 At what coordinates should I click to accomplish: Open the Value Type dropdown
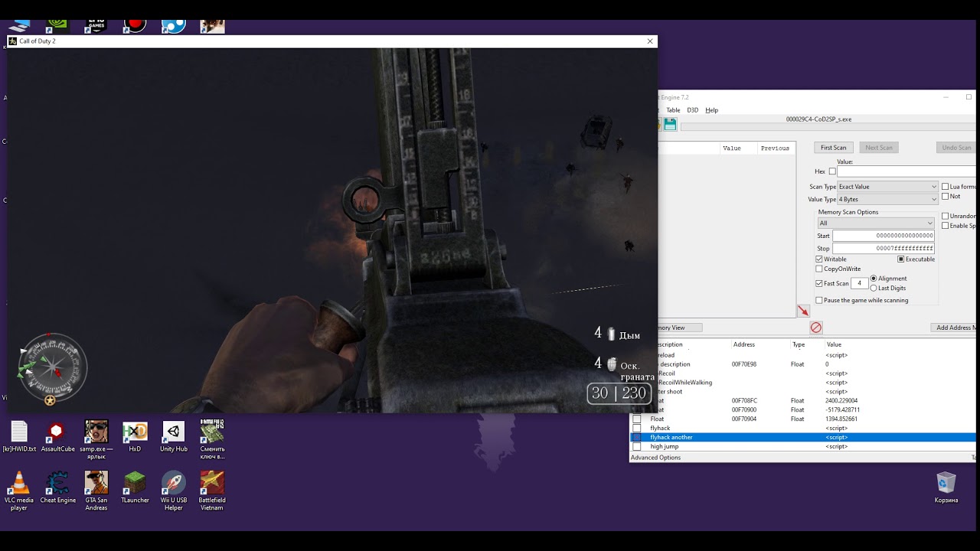pyautogui.click(x=887, y=200)
